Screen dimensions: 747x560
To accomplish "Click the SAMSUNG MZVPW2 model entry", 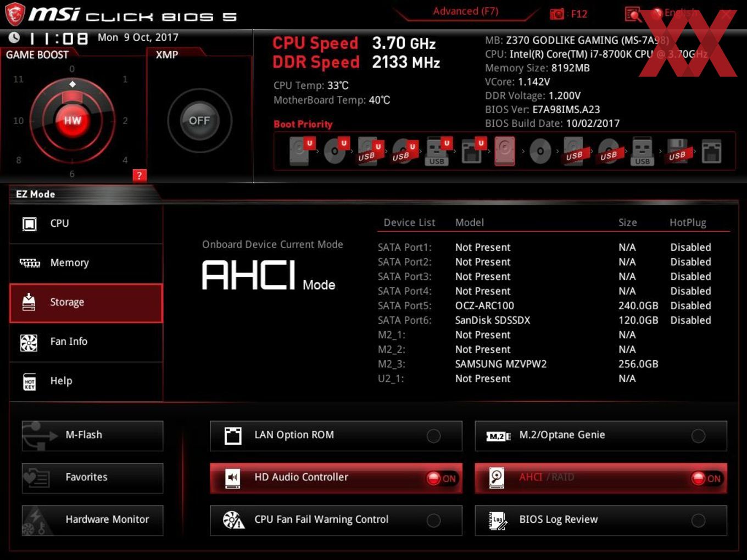I will [x=501, y=364].
